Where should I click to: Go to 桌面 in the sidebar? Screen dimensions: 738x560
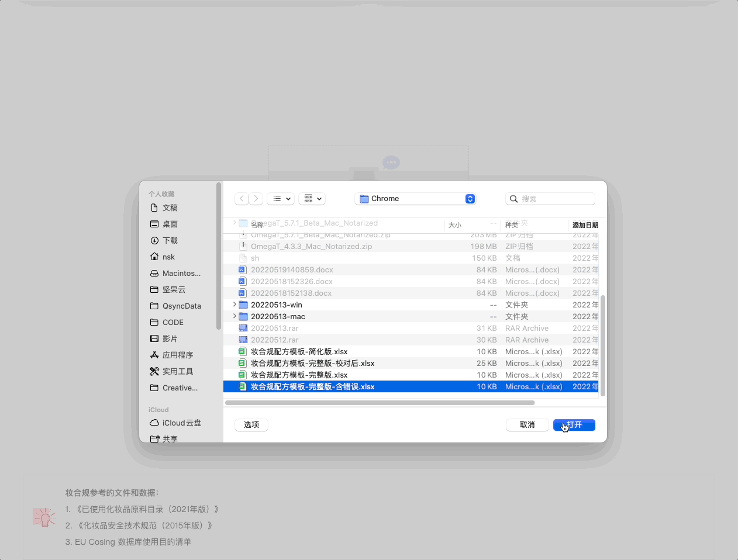coord(170,224)
